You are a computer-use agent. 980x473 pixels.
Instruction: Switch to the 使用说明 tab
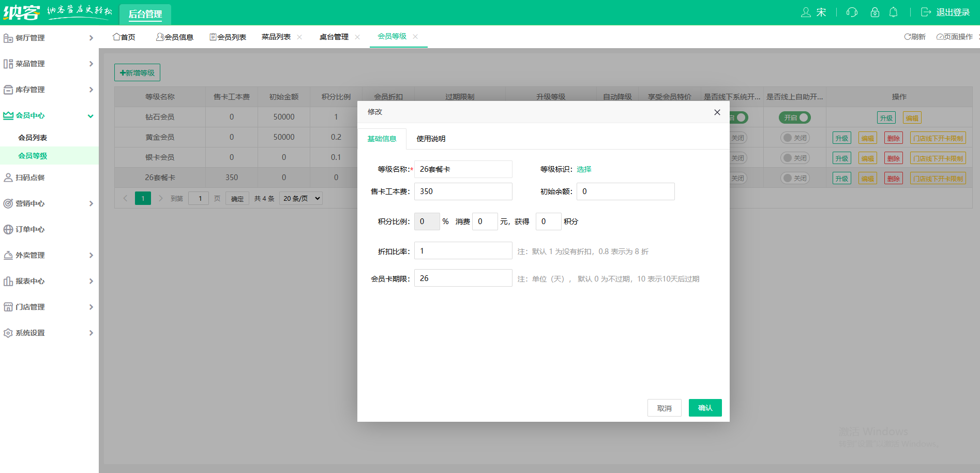(x=431, y=139)
